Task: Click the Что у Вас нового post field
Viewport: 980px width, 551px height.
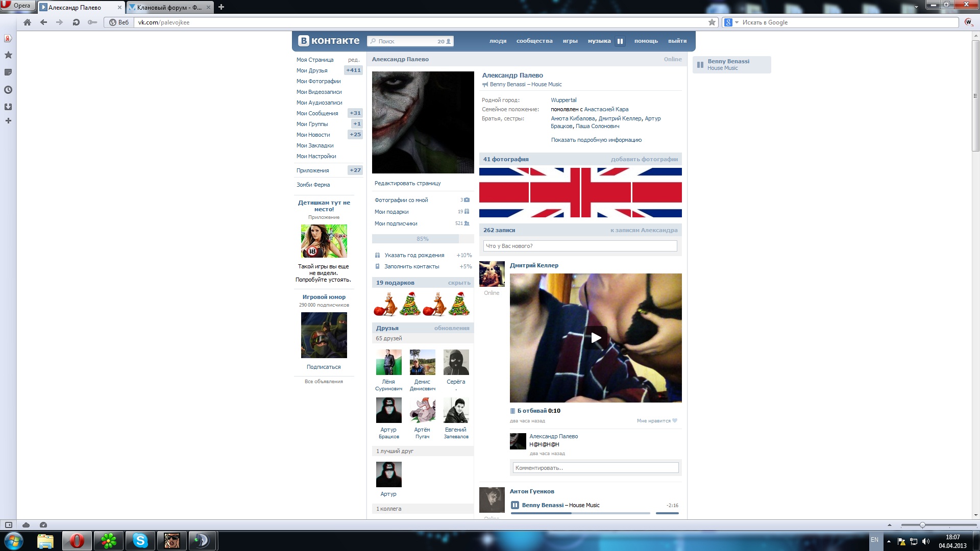Action: click(580, 246)
